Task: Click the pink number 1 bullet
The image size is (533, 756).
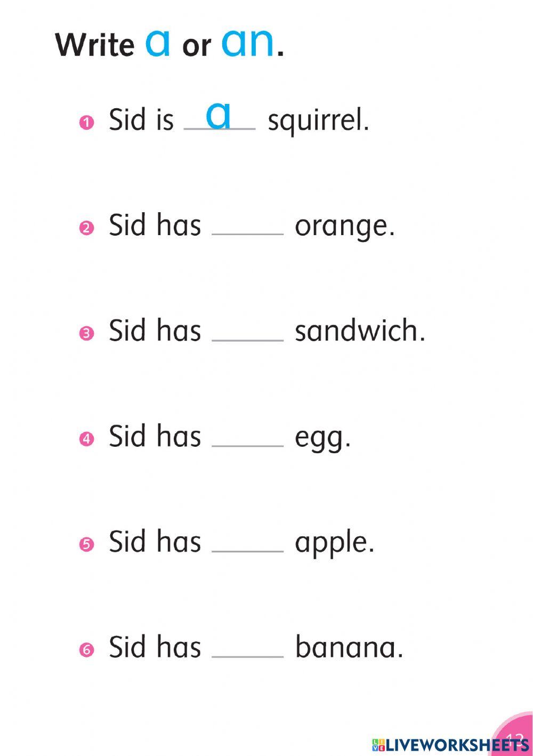Action: 86,123
